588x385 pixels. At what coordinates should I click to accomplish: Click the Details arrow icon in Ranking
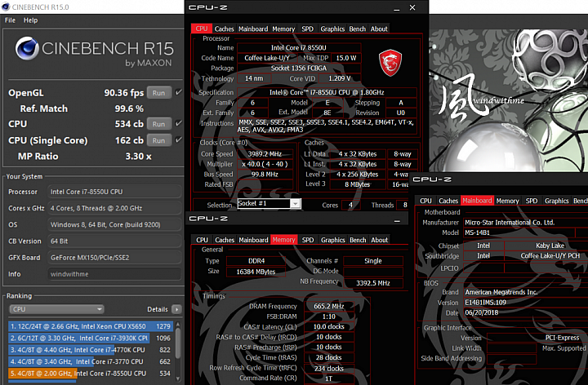[x=176, y=309]
